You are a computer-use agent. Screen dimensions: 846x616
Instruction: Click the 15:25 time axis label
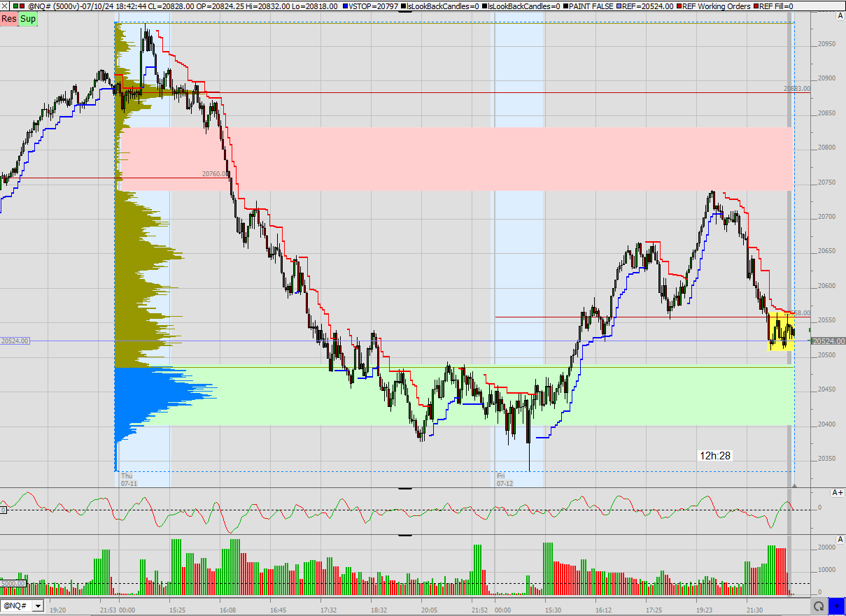coord(177,610)
